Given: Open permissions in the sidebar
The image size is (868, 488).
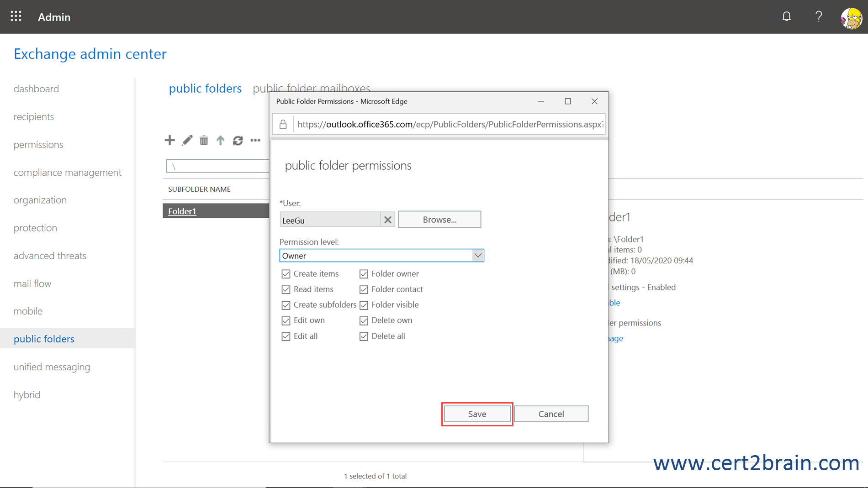Looking at the screenshot, I should click(x=38, y=144).
